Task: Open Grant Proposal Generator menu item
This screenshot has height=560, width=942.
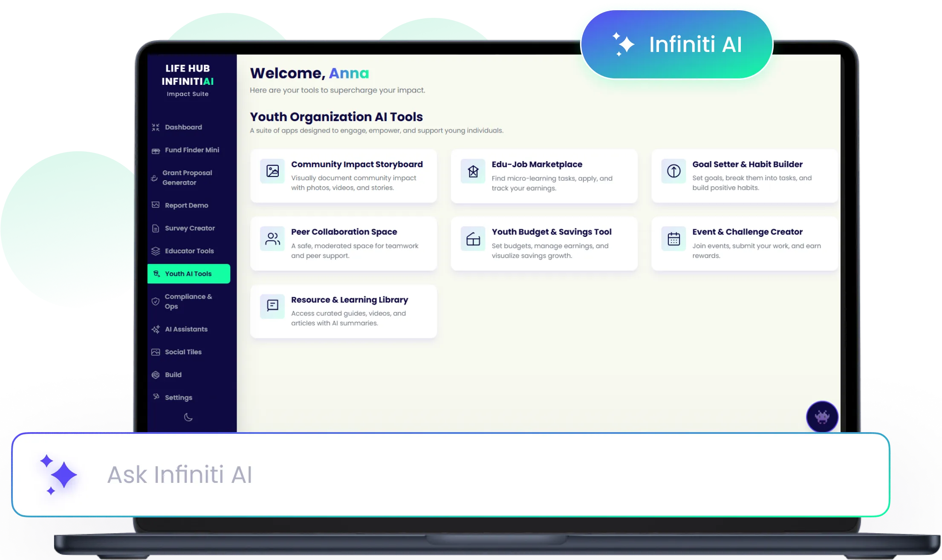Action: click(x=187, y=178)
